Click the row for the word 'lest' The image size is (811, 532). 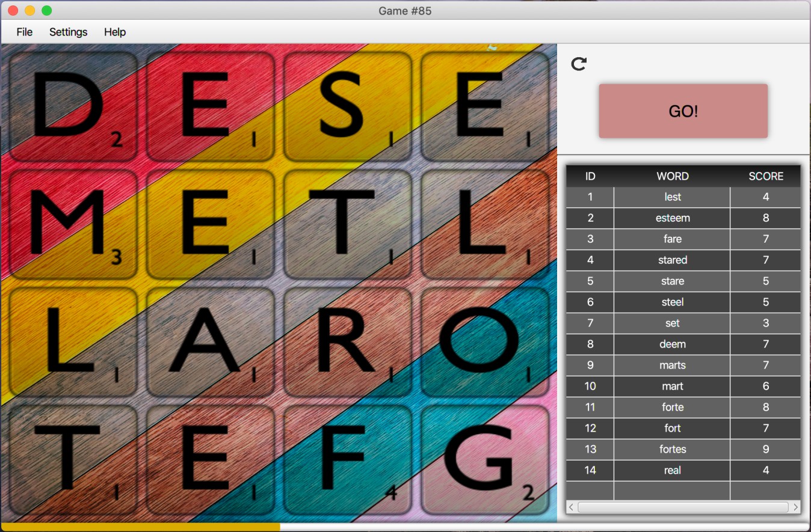pyautogui.click(x=672, y=197)
